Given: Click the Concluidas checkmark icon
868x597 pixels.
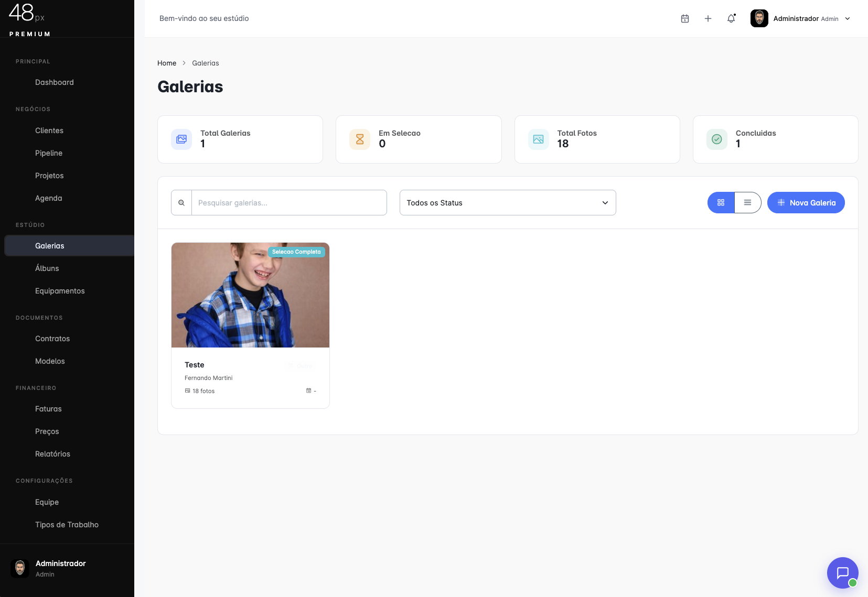Looking at the screenshot, I should 716,139.
